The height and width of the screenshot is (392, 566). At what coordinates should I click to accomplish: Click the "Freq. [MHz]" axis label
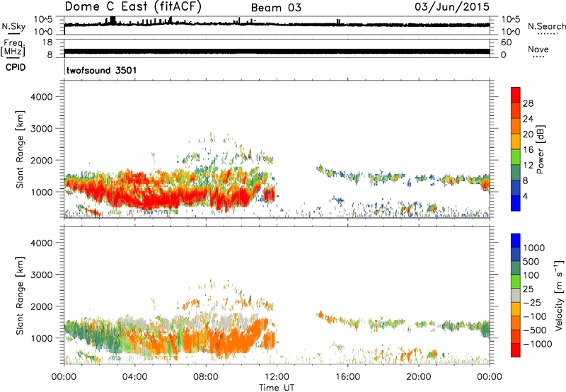(13, 47)
